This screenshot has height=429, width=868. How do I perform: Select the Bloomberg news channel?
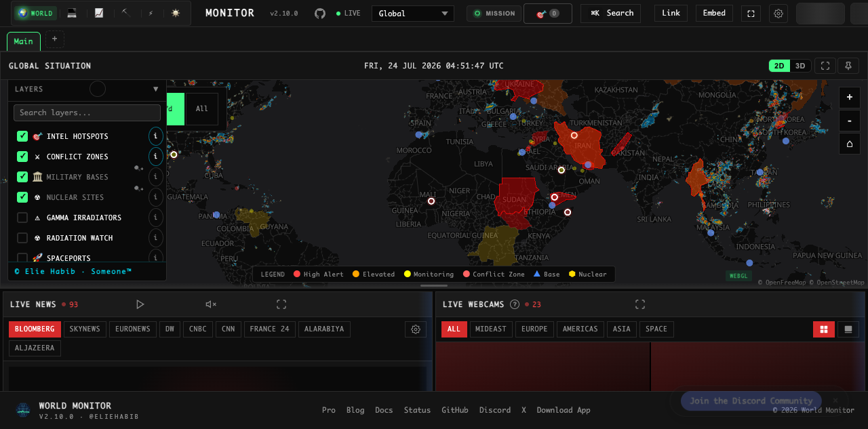[x=35, y=329]
